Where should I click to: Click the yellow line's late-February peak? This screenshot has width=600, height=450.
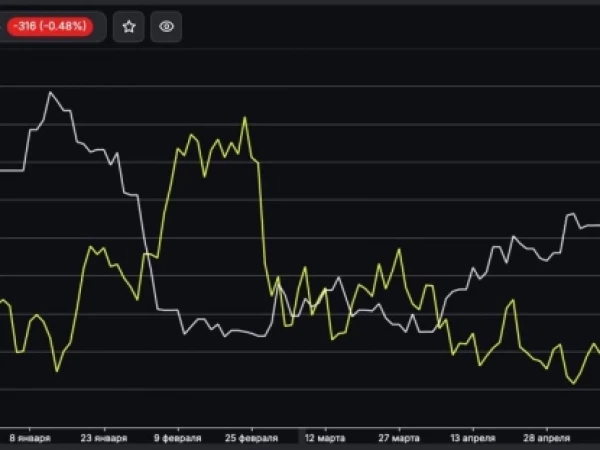pyautogui.click(x=245, y=117)
